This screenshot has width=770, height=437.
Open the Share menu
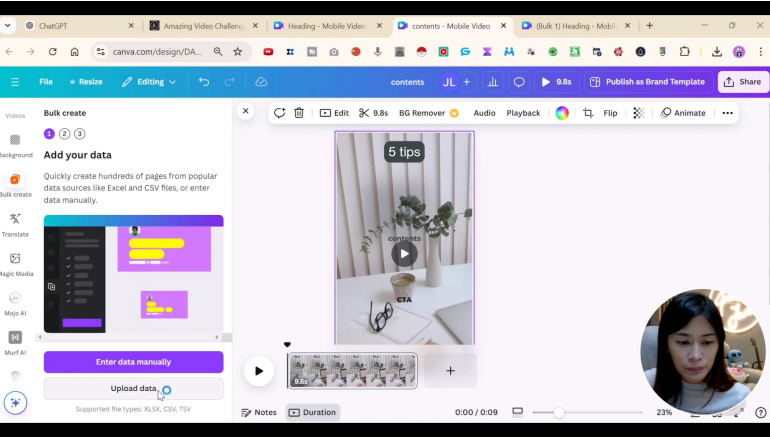[x=743, y=82]
